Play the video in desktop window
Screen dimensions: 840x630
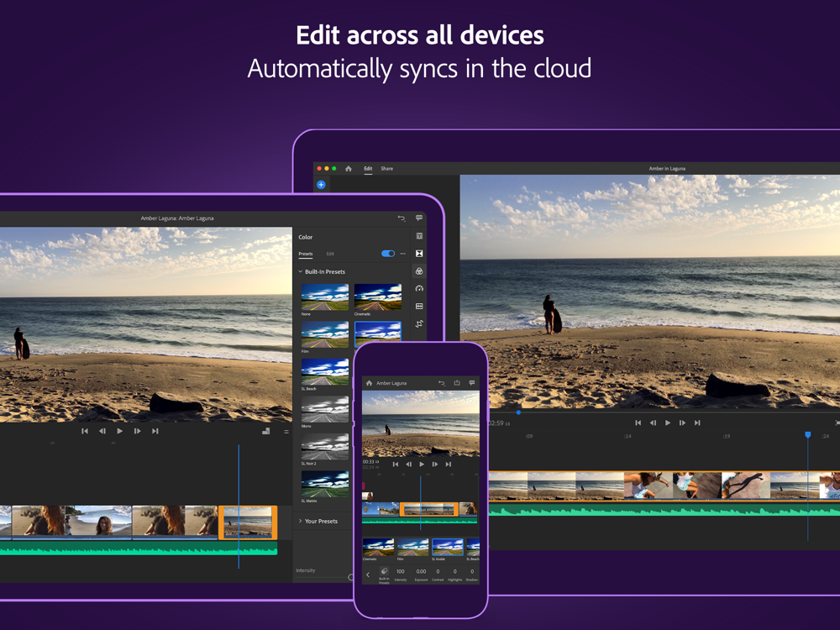coord(668,423)
